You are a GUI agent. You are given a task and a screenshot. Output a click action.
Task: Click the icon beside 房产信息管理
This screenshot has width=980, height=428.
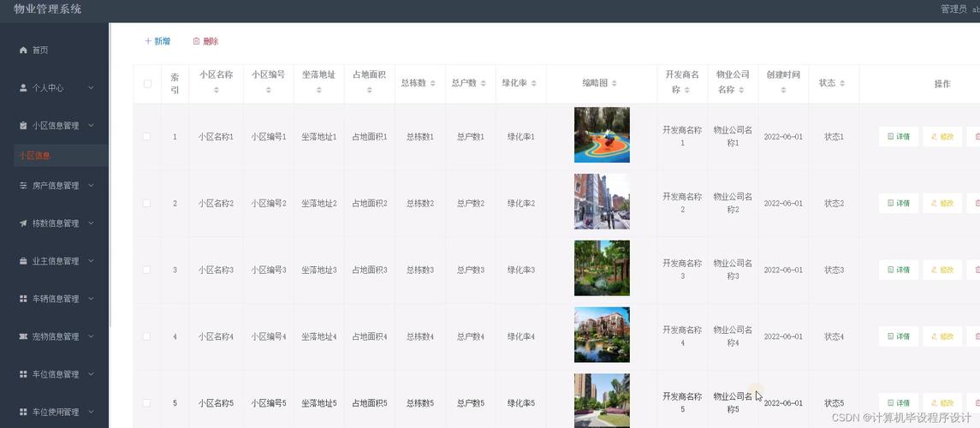point(23,186)
